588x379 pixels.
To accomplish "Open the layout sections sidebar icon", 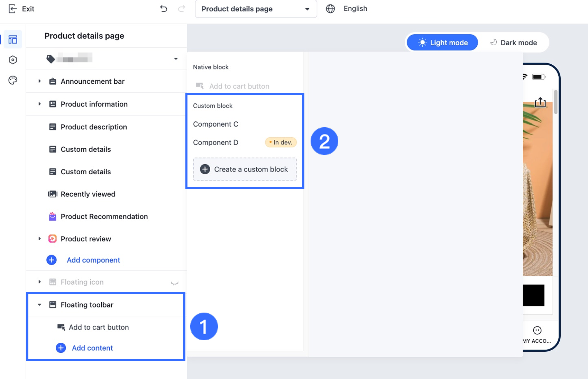I will [x=13, y=39].
